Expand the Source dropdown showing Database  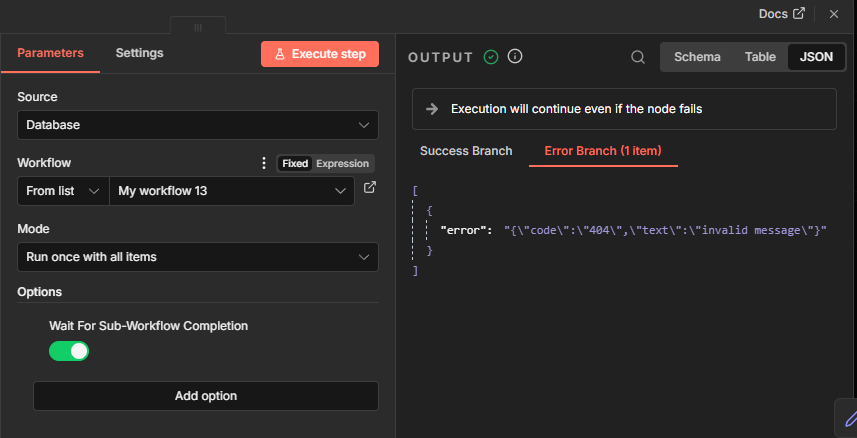point(198,125)
